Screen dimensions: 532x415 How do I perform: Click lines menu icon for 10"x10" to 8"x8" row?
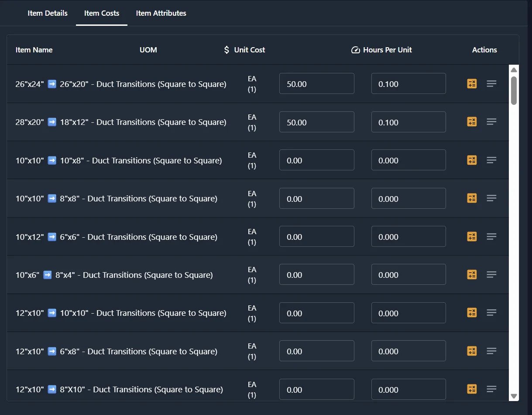[x=491, y=198]
